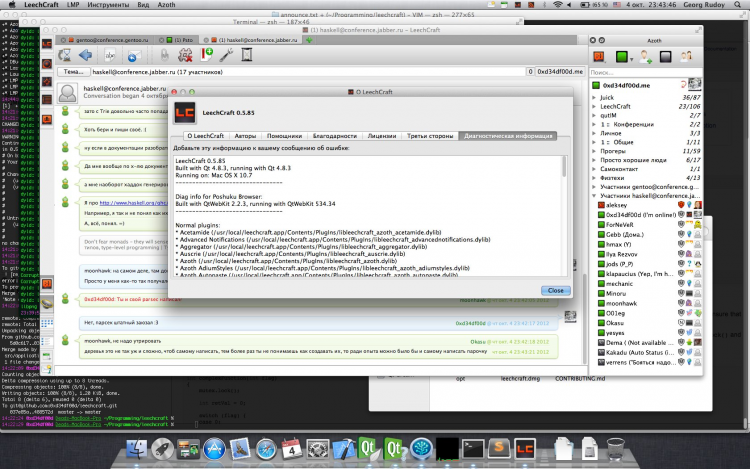Open the Вид menu

pos(143,5)
